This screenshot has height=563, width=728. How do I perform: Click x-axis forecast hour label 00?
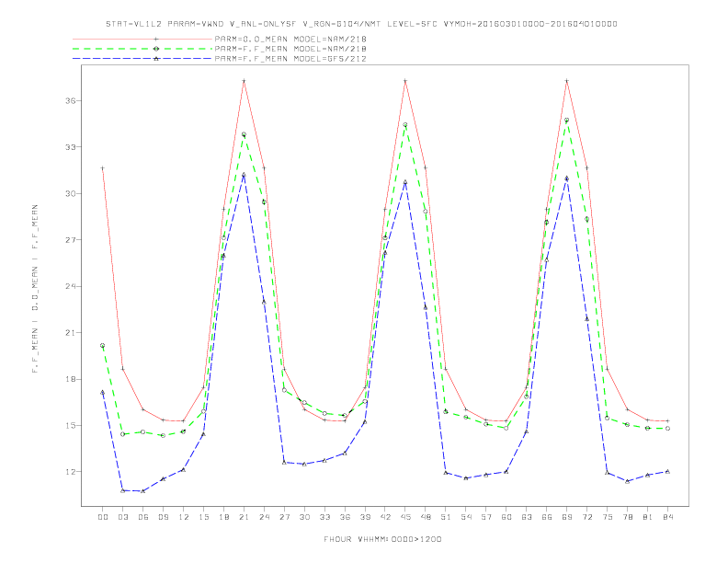pyautogui.click(x=103, y=517)
